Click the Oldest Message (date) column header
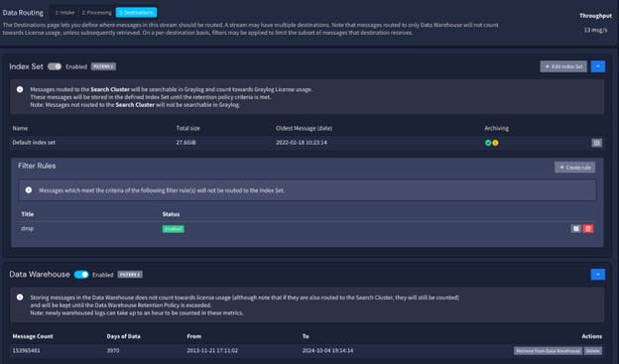Viewport: 619px width, 364px height. [x=304, y=128]
